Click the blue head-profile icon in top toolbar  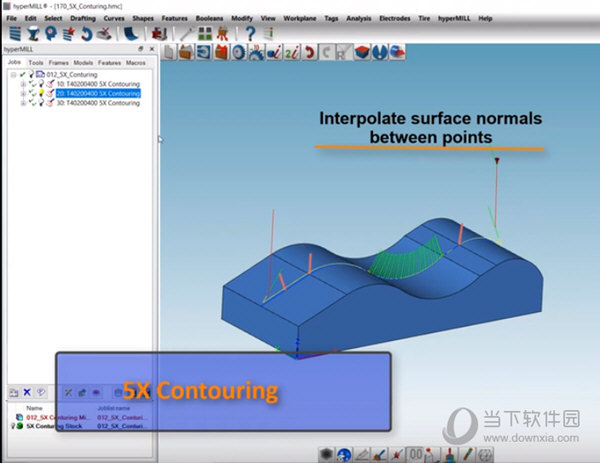(51, 34)
